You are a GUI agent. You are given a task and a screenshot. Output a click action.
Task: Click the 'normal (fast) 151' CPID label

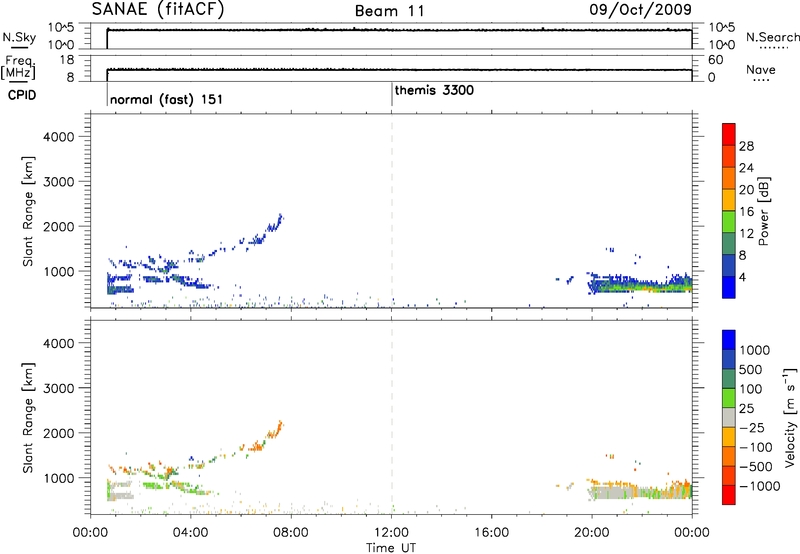click(166, 99)
